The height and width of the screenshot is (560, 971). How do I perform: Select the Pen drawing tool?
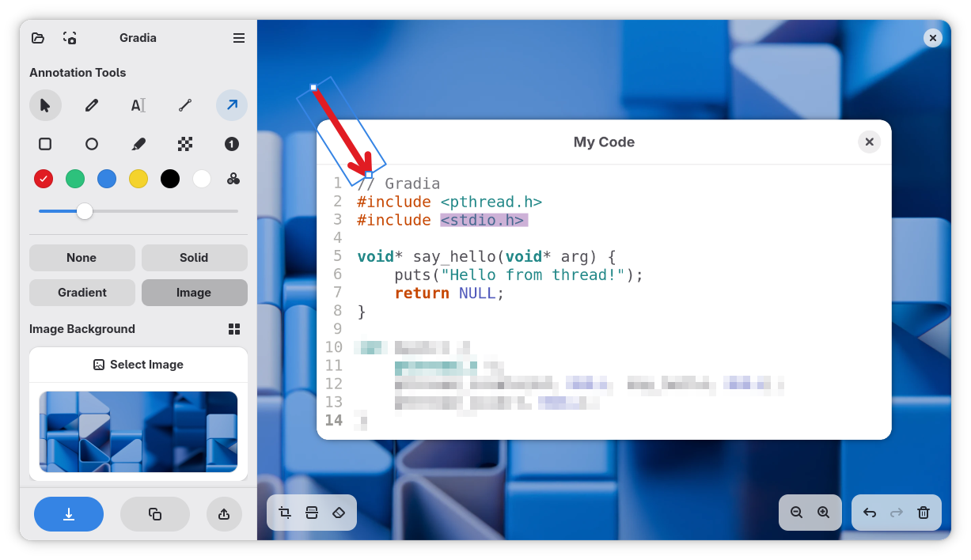[92, 105]
